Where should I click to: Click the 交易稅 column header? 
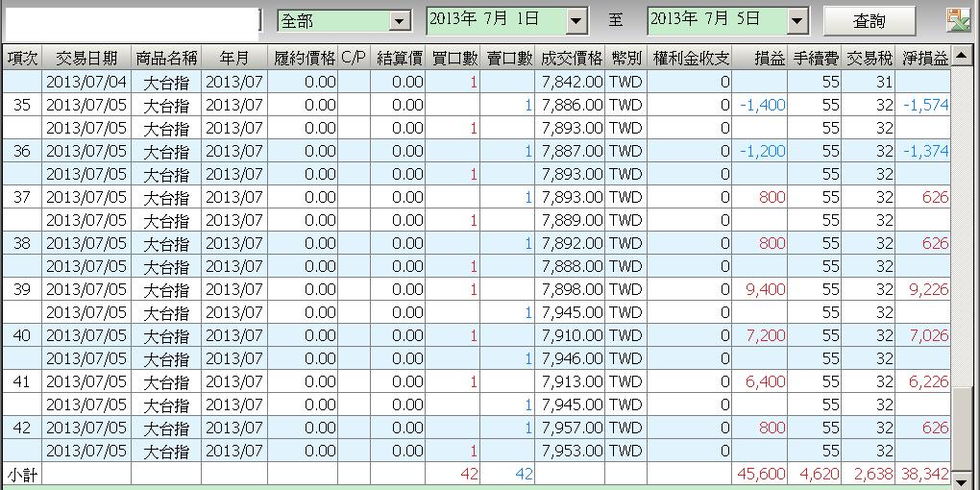(x=869, y=58)
